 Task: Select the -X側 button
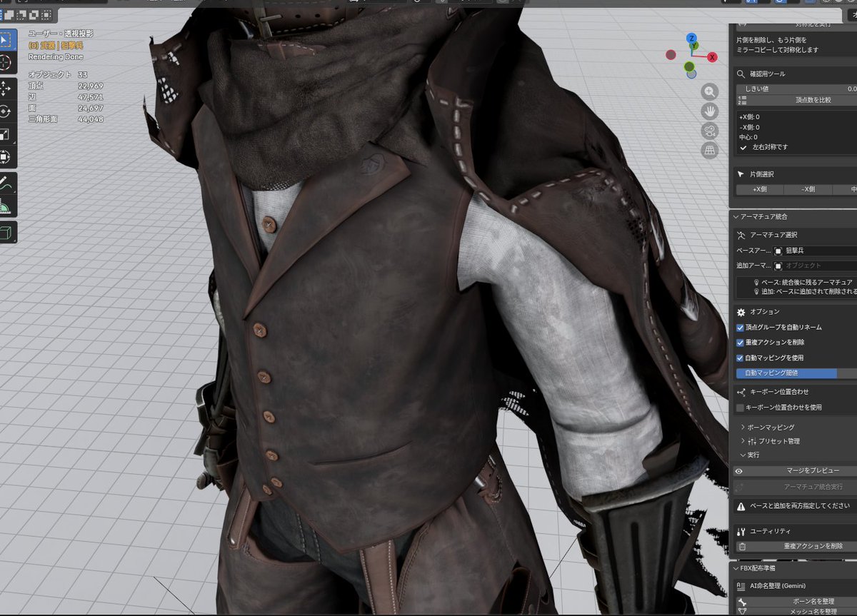(807, 189)
